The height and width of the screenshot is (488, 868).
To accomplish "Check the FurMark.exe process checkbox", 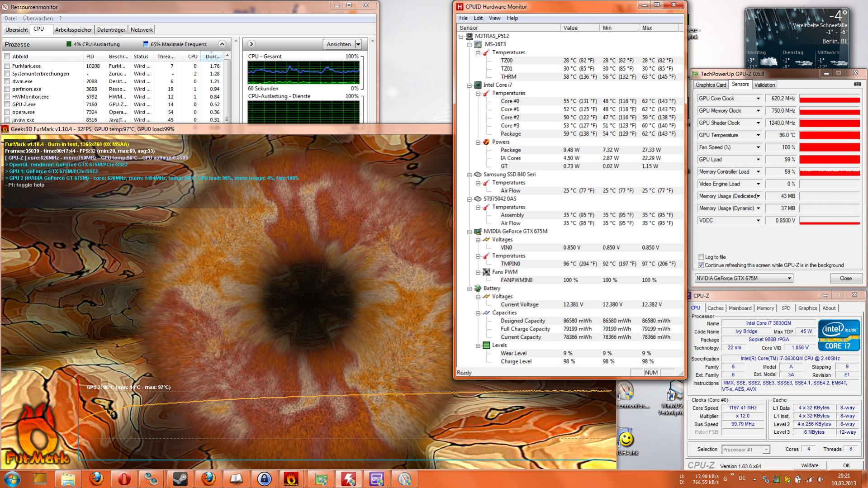I will tap(7, 66).
